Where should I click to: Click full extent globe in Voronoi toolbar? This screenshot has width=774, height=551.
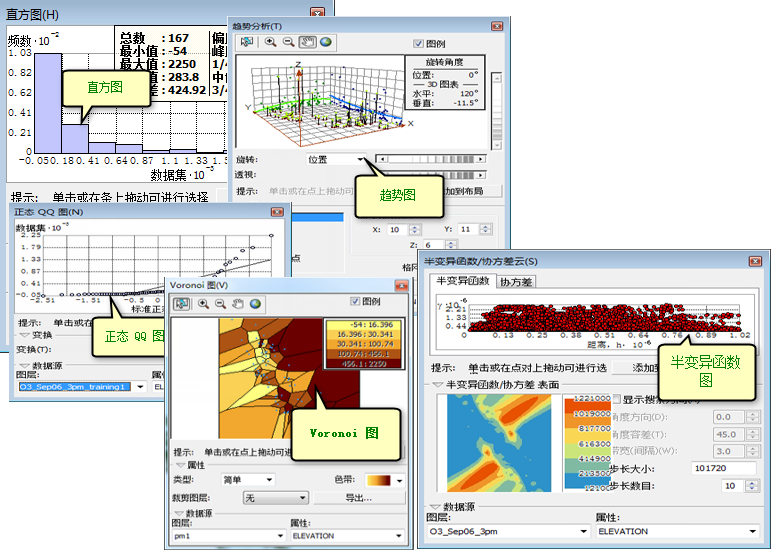pos(255,304)
